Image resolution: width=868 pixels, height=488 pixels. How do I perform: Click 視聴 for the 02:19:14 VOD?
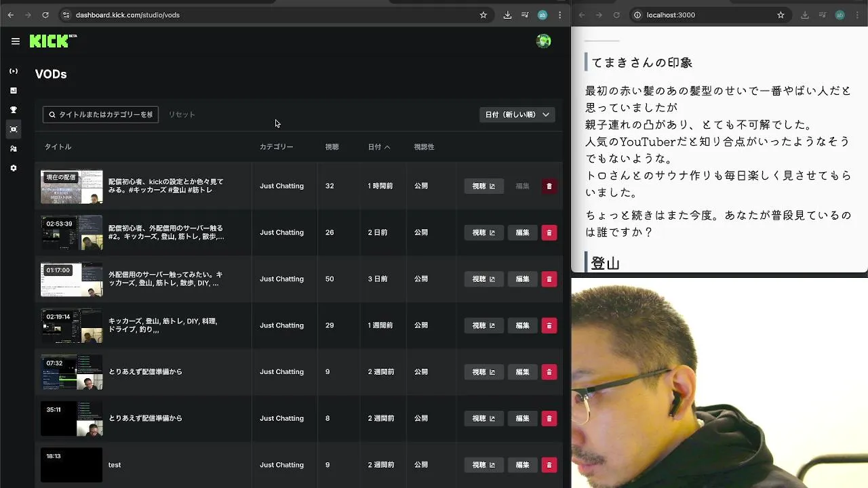point(484,325)
